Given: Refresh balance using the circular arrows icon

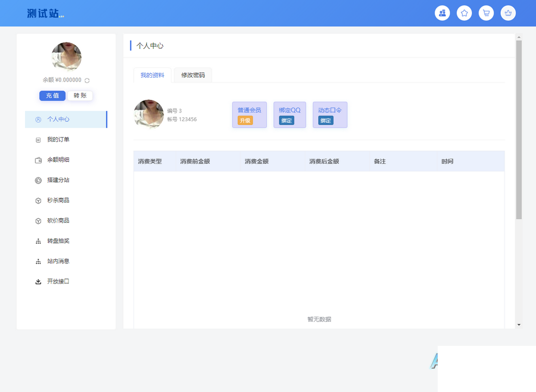Looking at the screenshot, I should [x=87, y=80].
